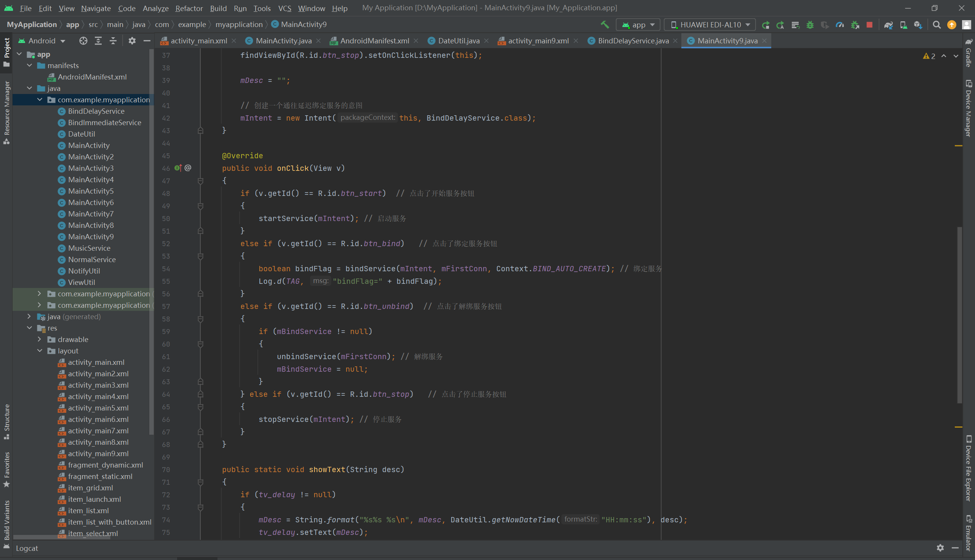Open the SDK Manager icon
Screen dimensions: 975x560
[918, 25]
